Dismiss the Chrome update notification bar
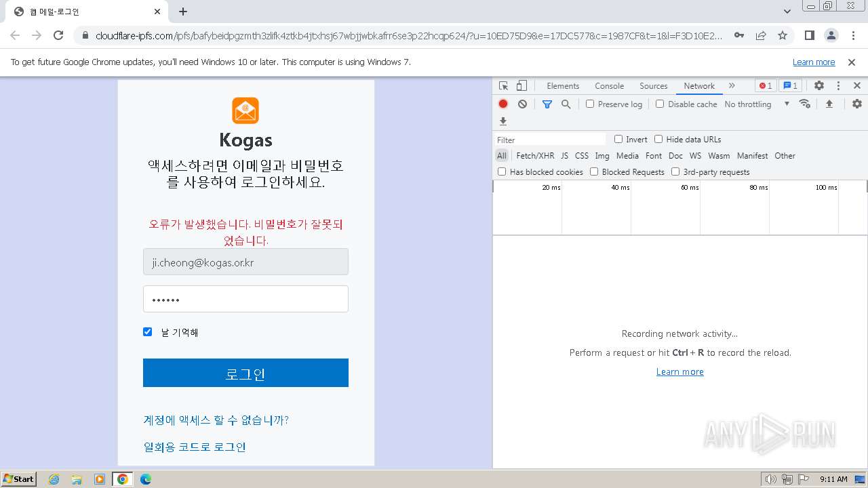Image resolution: width=868 pixels, height=488 pixels. click(x=852, y=62)
